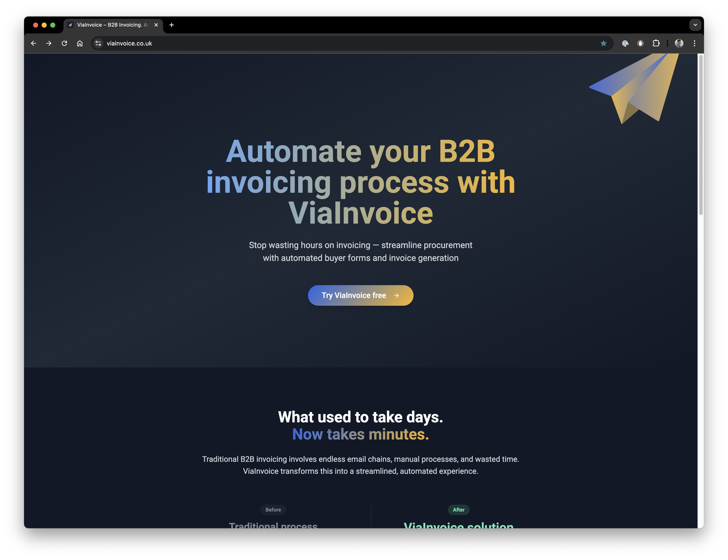Click the After badge
The height and width of the screenshot is (560, 728).
(458, 510)
